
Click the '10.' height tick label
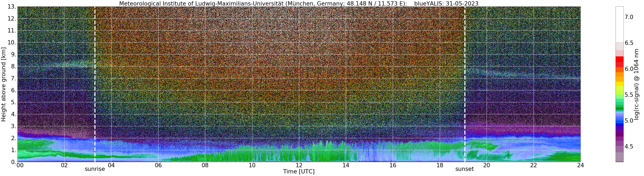click(x=12, y=43)
